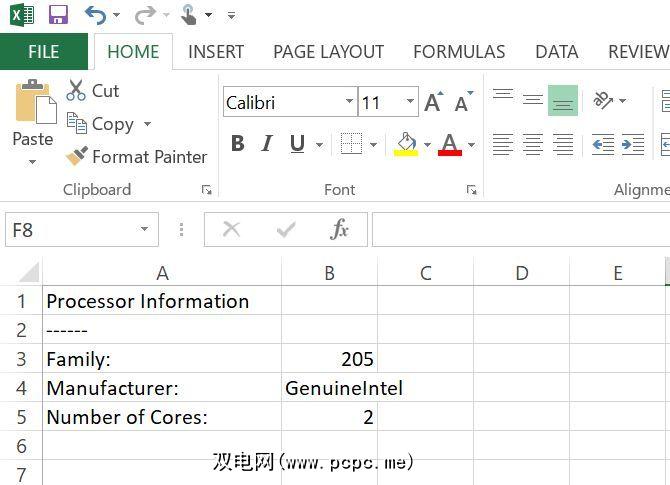Switch to the INSERT ribbon tab

coord(216,52)
